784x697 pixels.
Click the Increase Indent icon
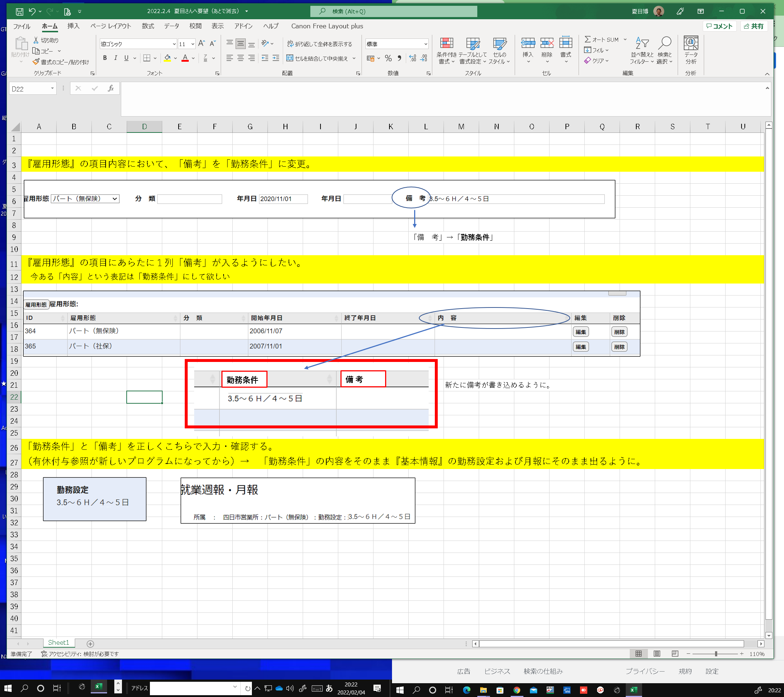click(276, 58)
